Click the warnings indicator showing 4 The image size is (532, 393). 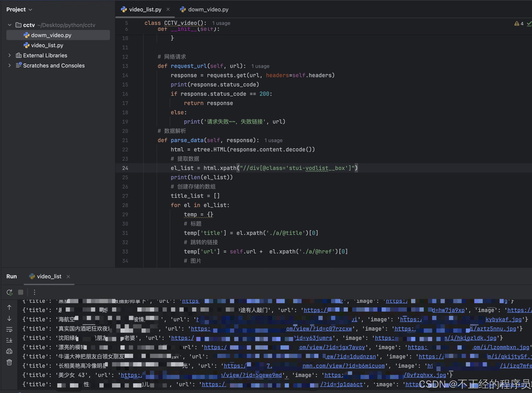519,24
